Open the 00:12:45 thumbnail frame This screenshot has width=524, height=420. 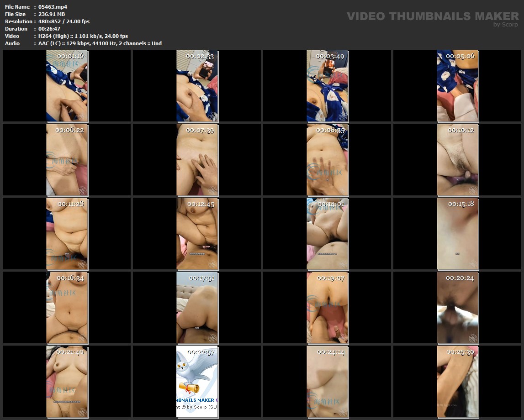[197, 234]
